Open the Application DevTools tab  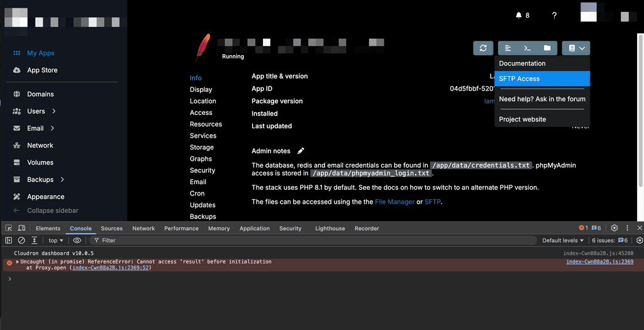coord(255,228)
